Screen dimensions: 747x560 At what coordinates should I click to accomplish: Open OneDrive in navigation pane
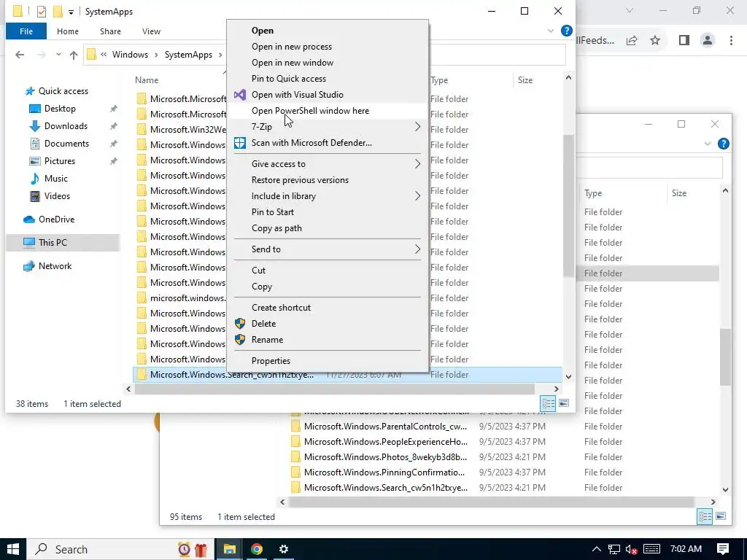tap(56, 219)
